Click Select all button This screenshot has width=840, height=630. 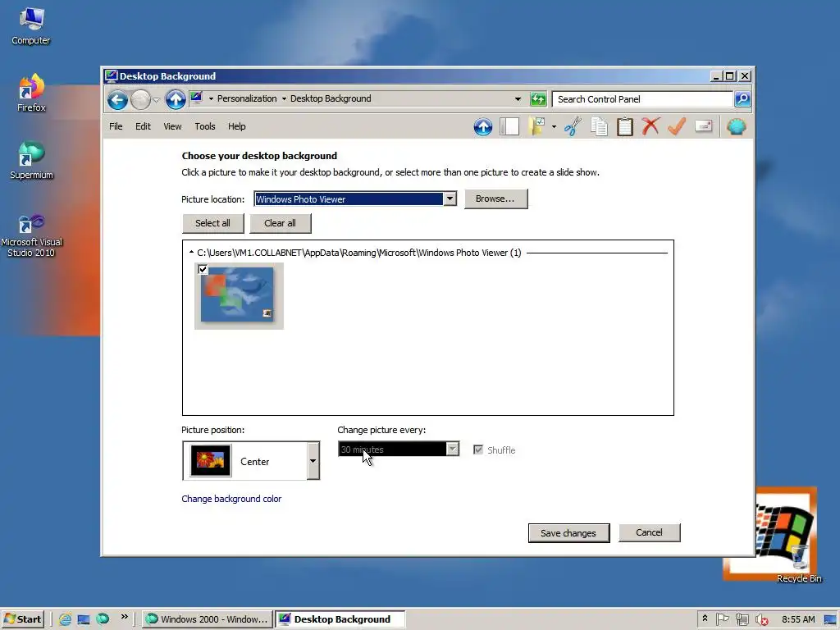tap(212, 223)
